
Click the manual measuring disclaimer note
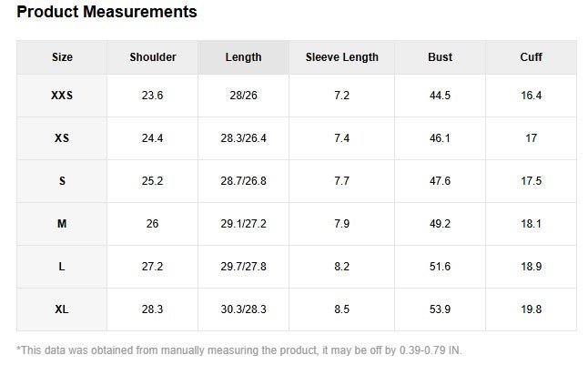[x=239, y=350]
